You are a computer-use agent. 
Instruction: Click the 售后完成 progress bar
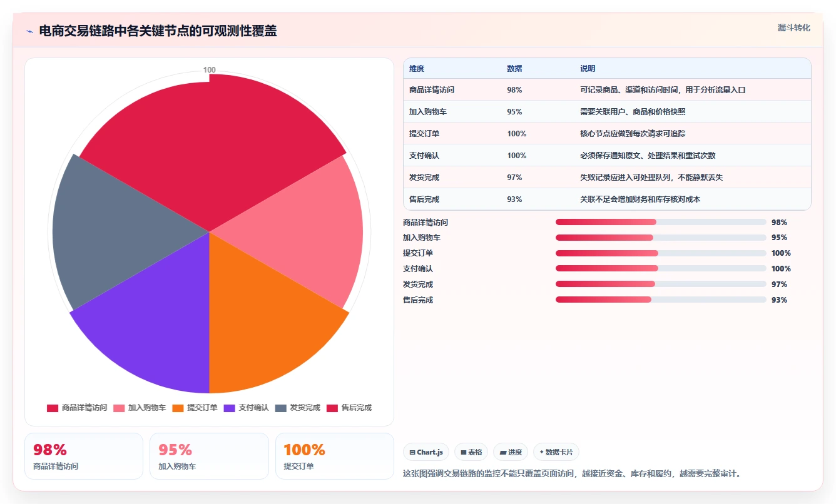coord(661,300)
